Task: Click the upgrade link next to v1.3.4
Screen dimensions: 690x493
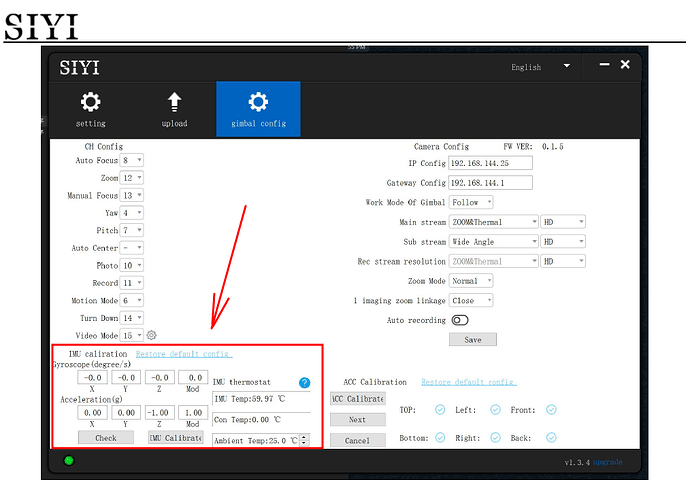Action: [608, 462]
